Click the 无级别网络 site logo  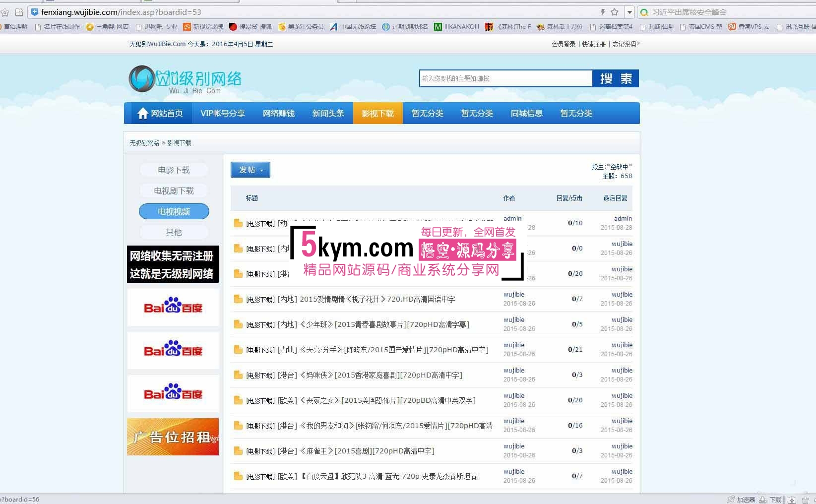click(185, 79)
